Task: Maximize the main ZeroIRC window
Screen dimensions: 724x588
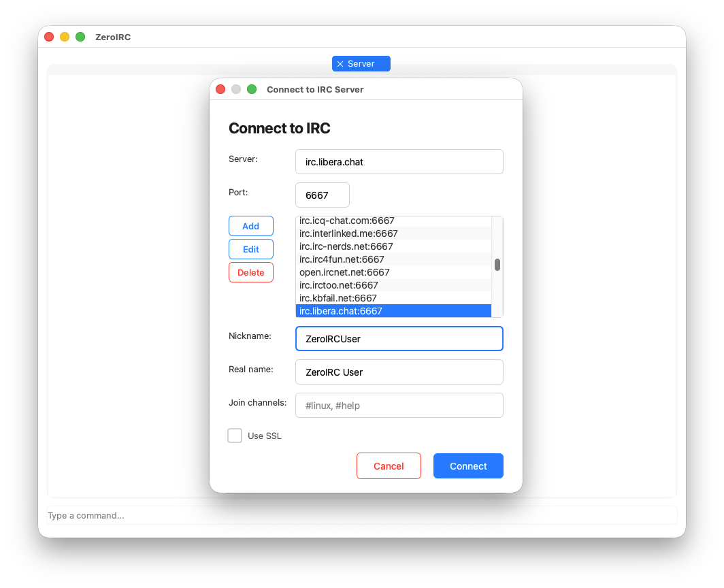Action: click(x=80, y=37)
